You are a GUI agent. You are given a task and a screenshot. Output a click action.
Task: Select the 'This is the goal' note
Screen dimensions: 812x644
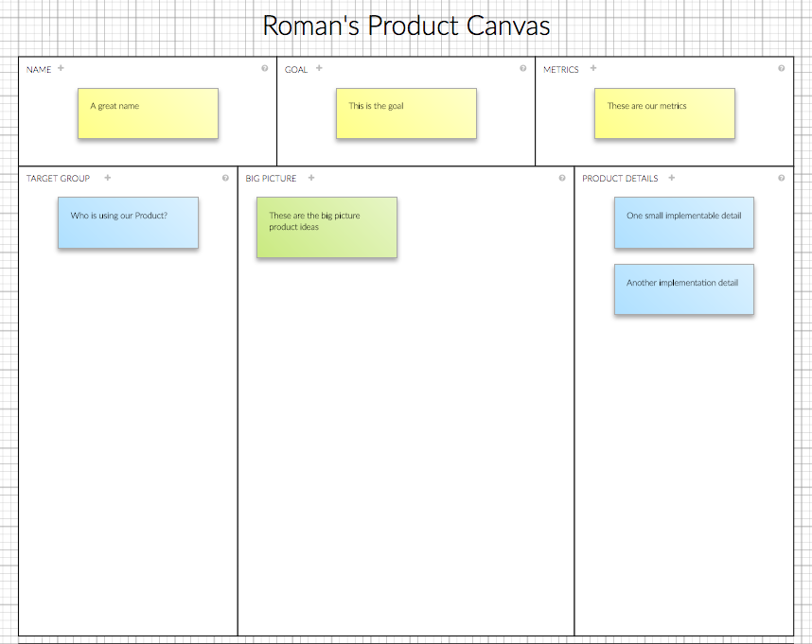coord(406,113)
